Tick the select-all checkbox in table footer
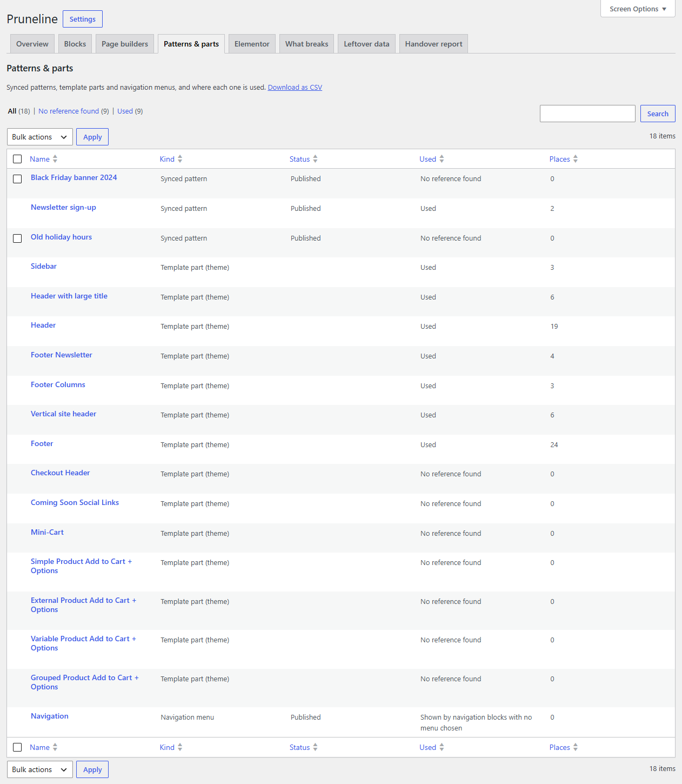 coord(17,747)
